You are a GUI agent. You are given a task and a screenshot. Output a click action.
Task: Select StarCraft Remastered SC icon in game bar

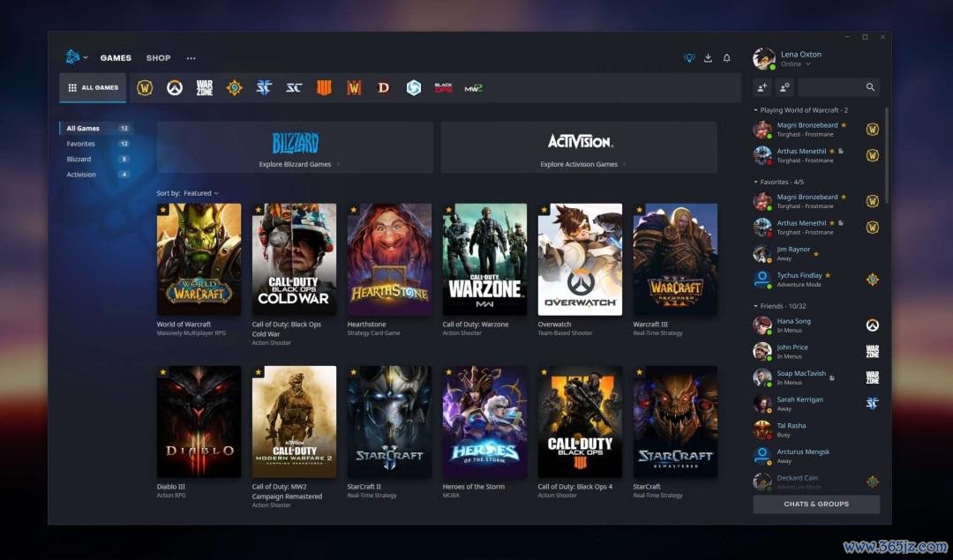tap(294, 88)
